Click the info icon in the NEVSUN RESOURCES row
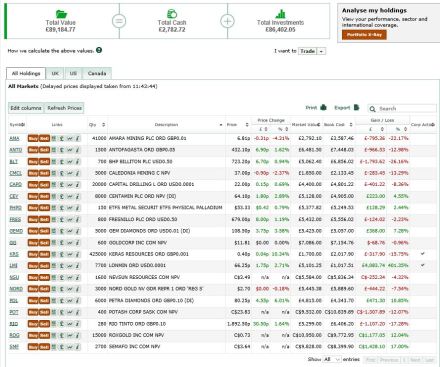The image size is (440, 367). (77, 277)
